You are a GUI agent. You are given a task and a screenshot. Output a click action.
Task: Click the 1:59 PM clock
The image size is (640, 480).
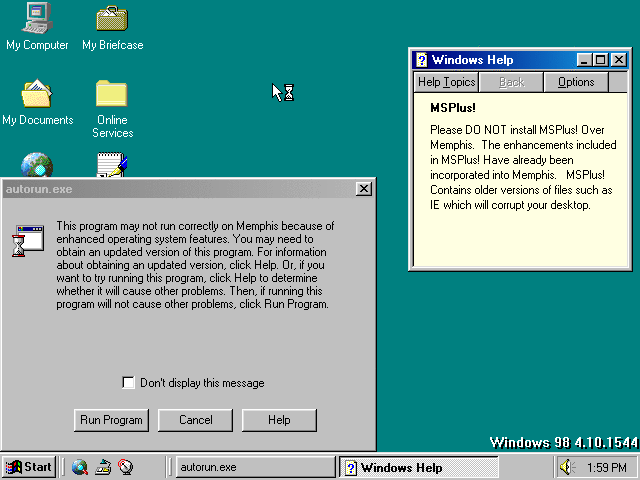point(607,467)
